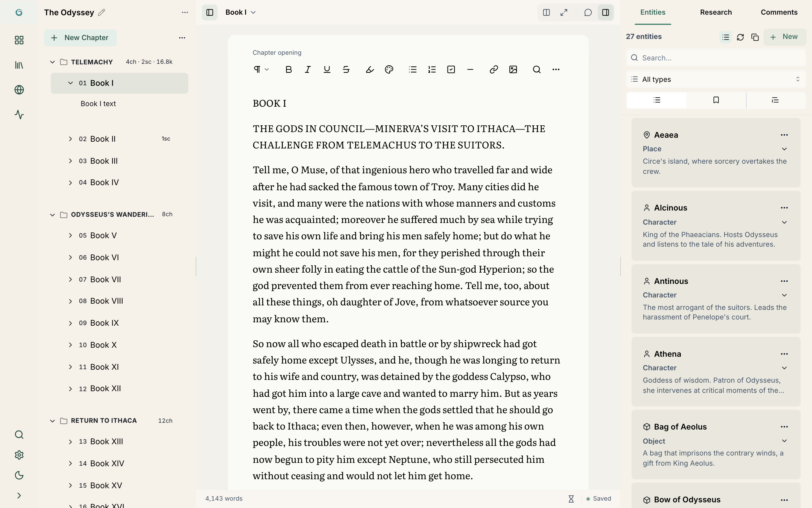
Task: Open paragraph style dropdown
Action: [261, 69]
